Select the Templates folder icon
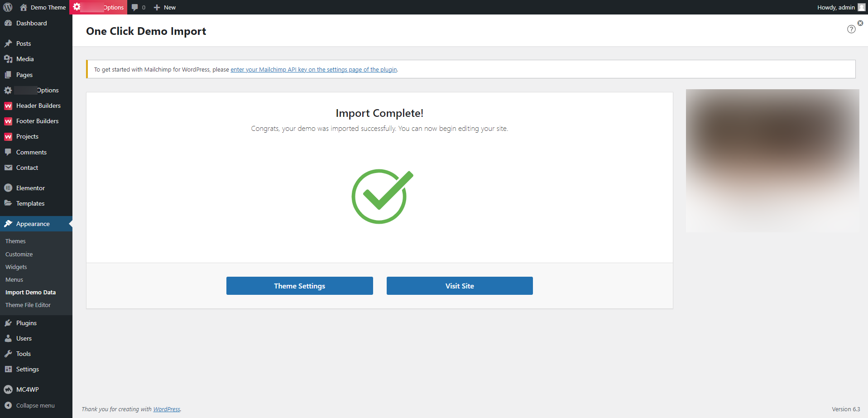This screenshot has width=868, height=418. pyautogui.click(x=9, y=203)
